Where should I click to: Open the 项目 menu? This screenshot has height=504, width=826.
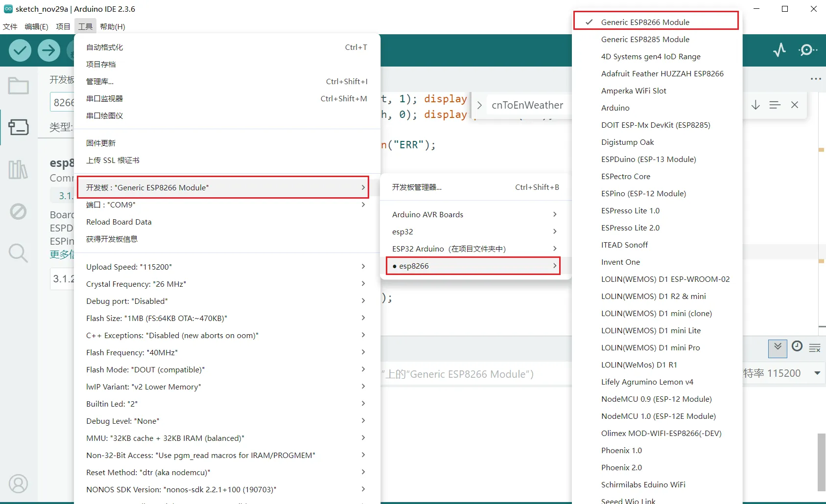pos(63,26)
